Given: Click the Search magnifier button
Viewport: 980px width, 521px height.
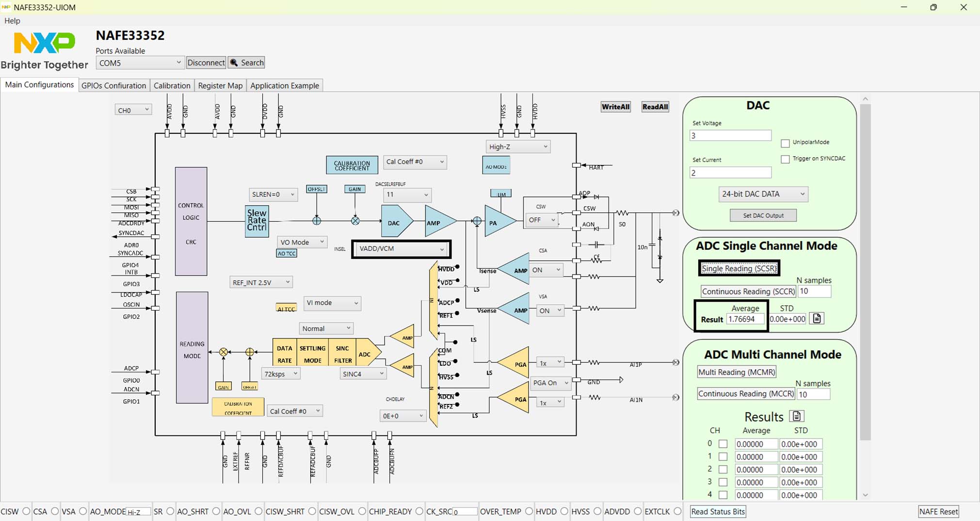Looking at the screenshot, I should pyautogui.click(x=246, y=63).
